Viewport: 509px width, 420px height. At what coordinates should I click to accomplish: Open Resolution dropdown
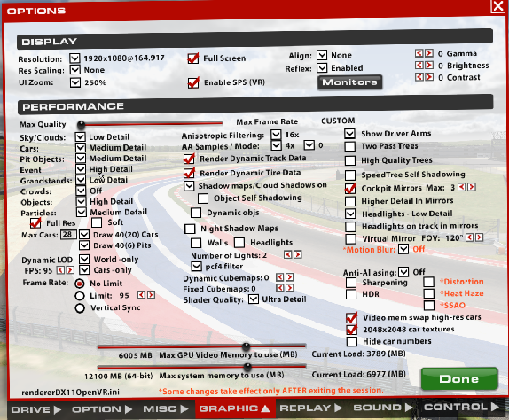[x=74, y=58]
